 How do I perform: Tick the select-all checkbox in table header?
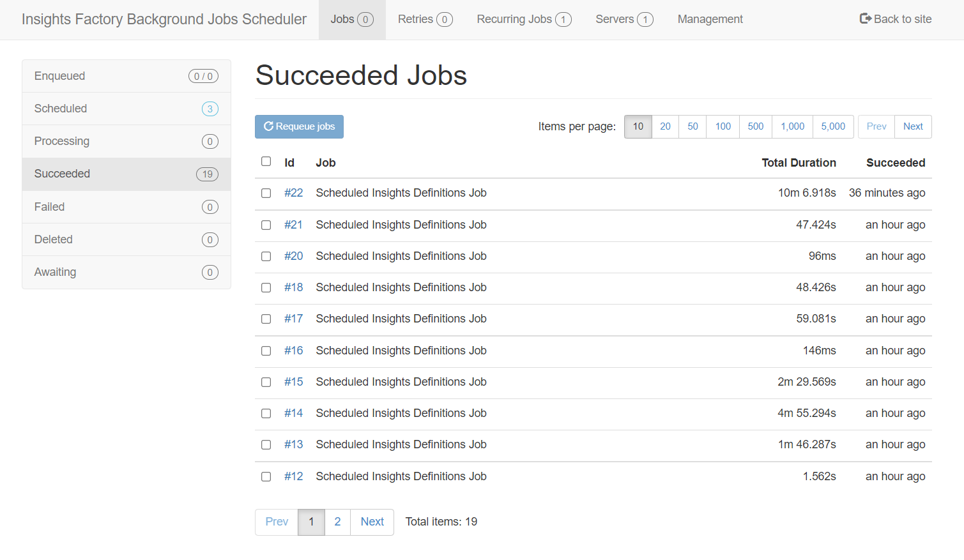(266, 162)
